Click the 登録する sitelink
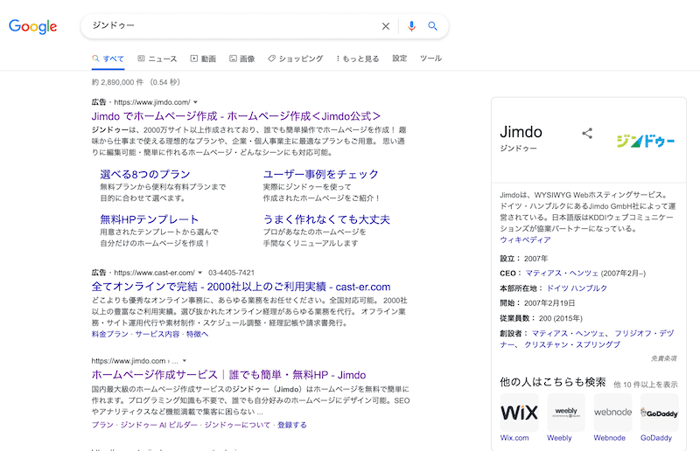The width and height of the screenshot is (700, 451). tap(292, 425)
